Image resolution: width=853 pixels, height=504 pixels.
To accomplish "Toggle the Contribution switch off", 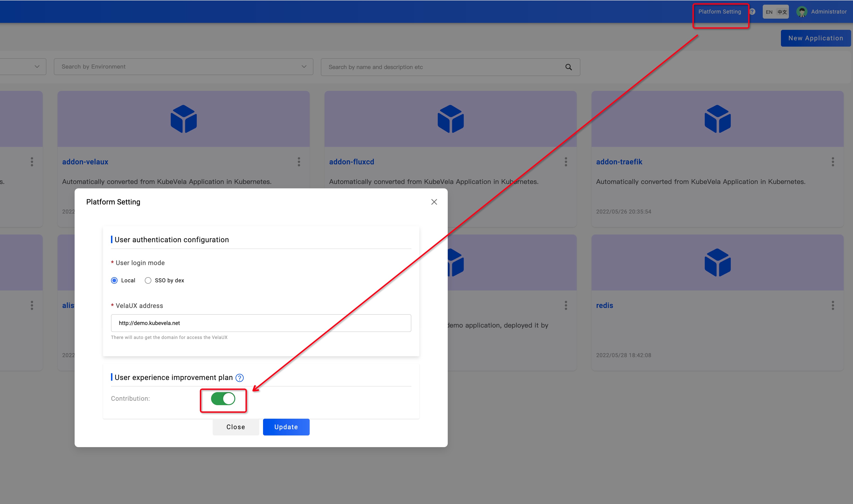I will pos(223,399).
